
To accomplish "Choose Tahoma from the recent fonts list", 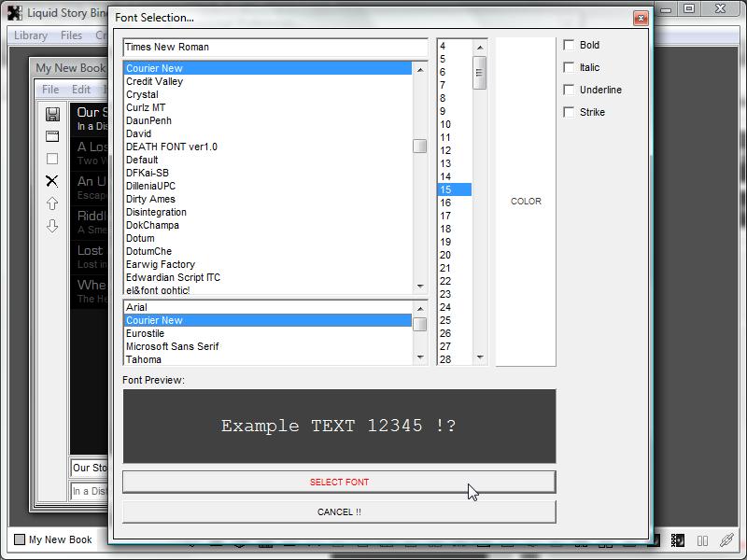I will coord(144,359).
